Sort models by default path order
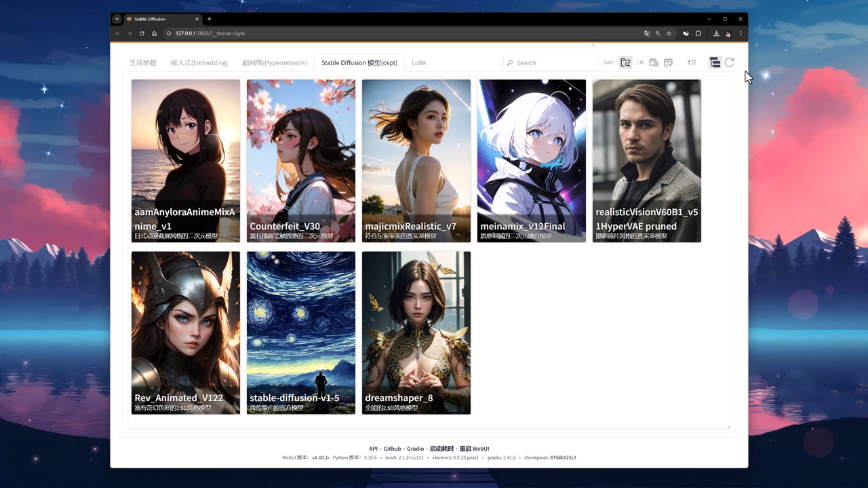The image size is (868, 488). (x=625, y=62)
